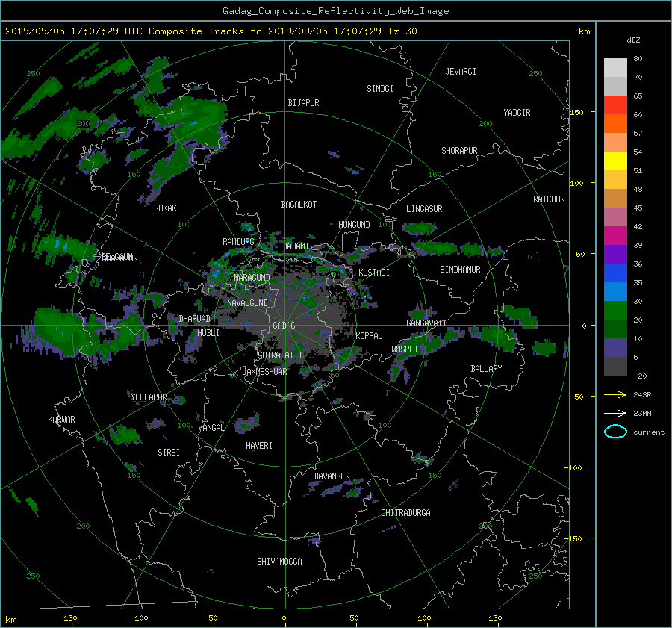Click the SHORAPUR city label
Screen dimensions: 672x628
[x=459, y=151]
